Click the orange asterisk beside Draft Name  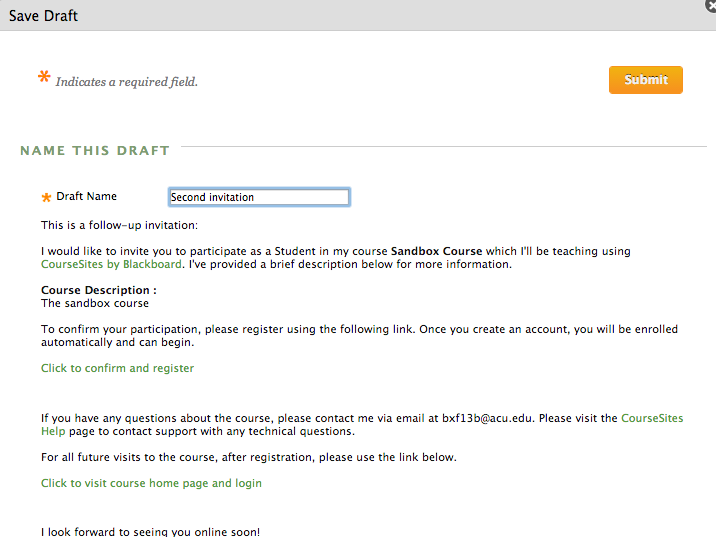tap(46, 198)
